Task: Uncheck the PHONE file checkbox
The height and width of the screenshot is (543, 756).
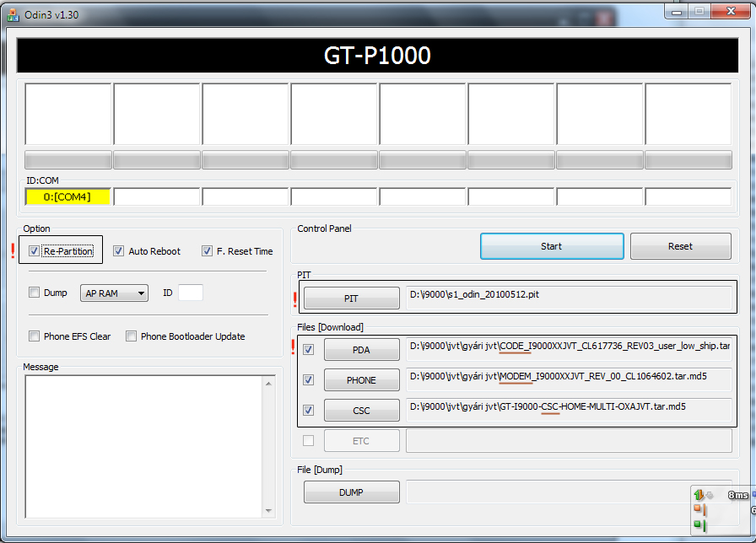Action: click(309, 379)
